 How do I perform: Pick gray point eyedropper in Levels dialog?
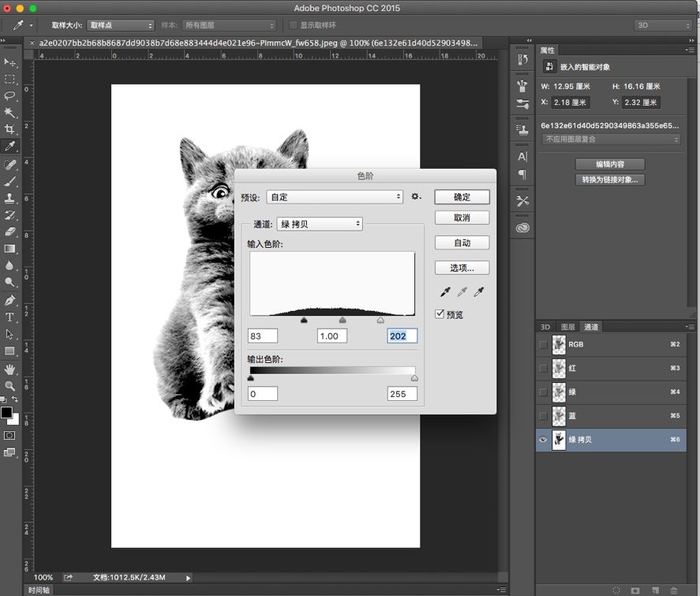462,292
